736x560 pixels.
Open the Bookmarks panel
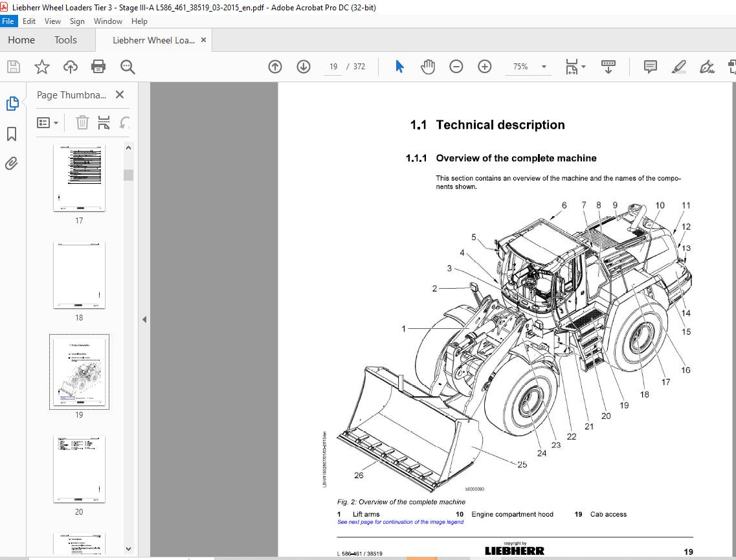click(x=12, y=134)
